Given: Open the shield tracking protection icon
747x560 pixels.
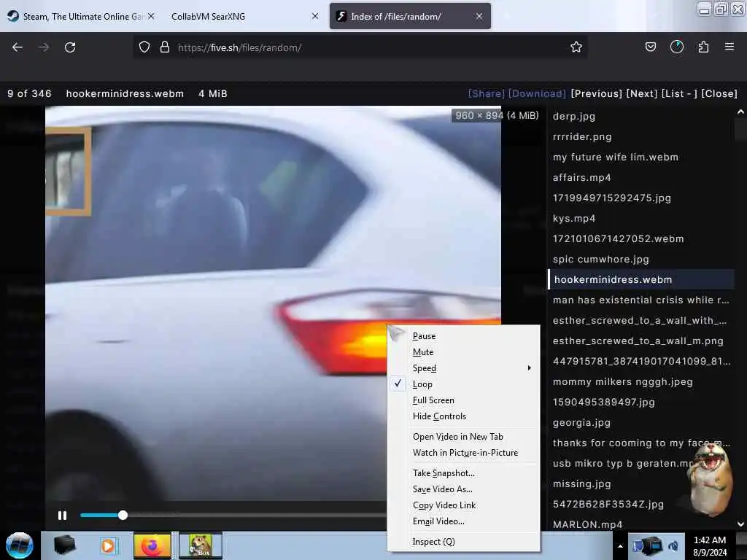Looking at the screenshot, I should coord(144,47).
